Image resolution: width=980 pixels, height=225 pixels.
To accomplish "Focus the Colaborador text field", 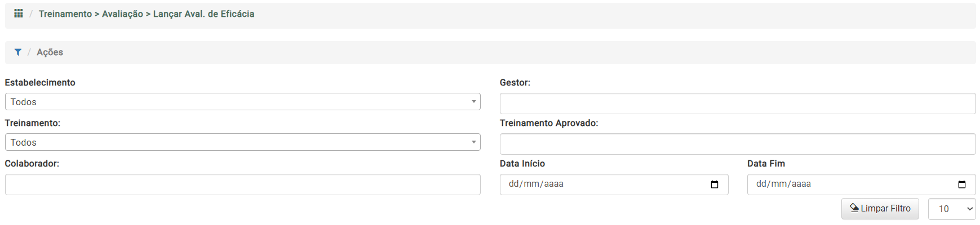I will click(x=242, y=184).
